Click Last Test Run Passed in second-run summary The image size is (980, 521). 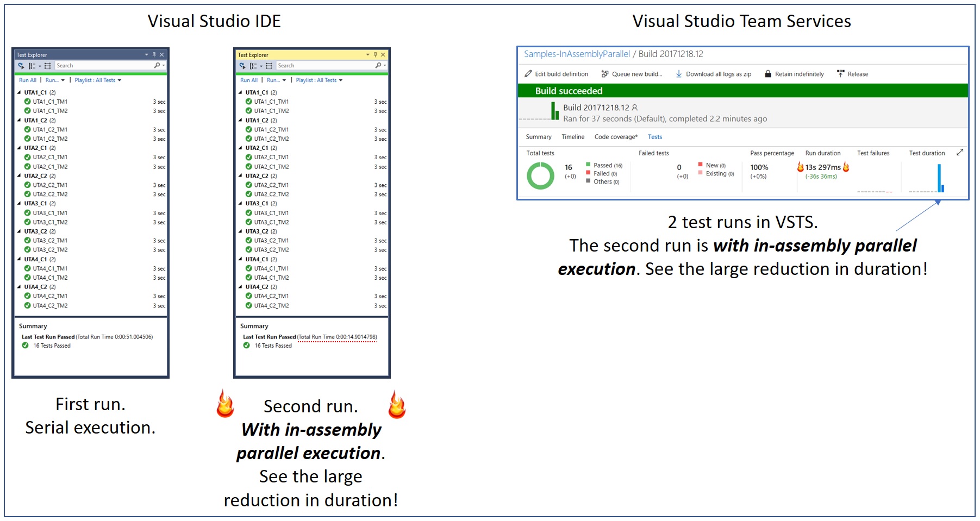point(270,337)
